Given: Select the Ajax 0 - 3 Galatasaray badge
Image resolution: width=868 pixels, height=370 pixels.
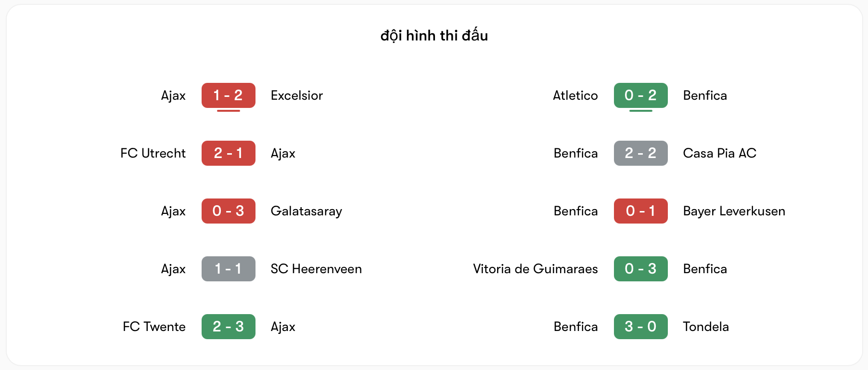Looking at the screenshot, I should tap(228, 211).
